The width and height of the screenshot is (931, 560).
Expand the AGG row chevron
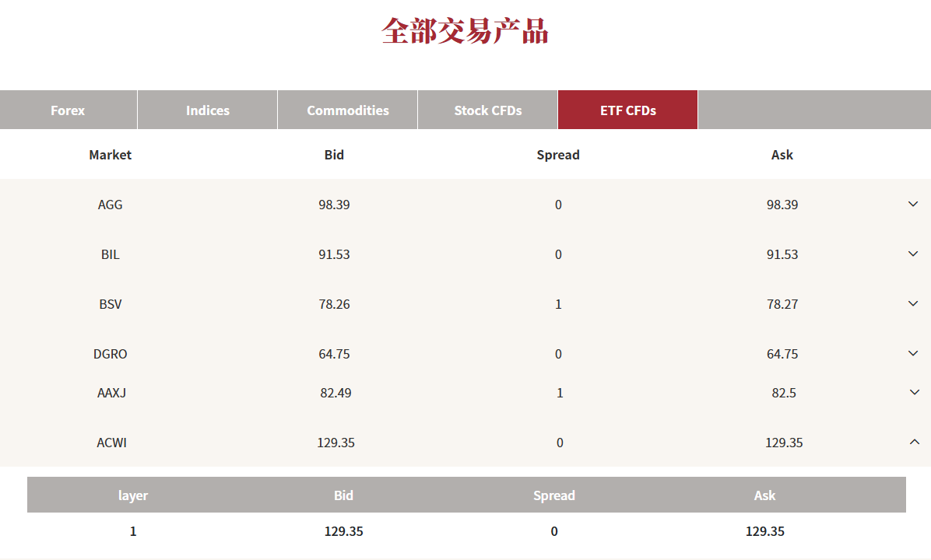point(913,204)
